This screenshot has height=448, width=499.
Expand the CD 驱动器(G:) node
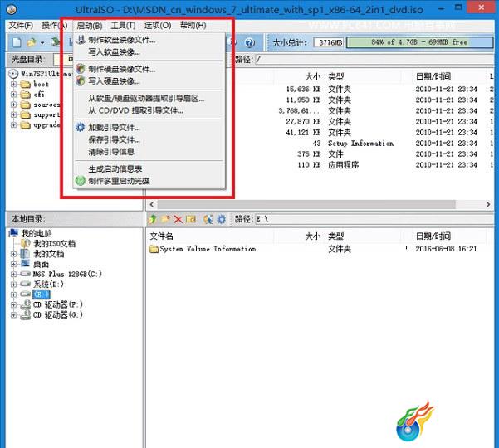(13, 314)
